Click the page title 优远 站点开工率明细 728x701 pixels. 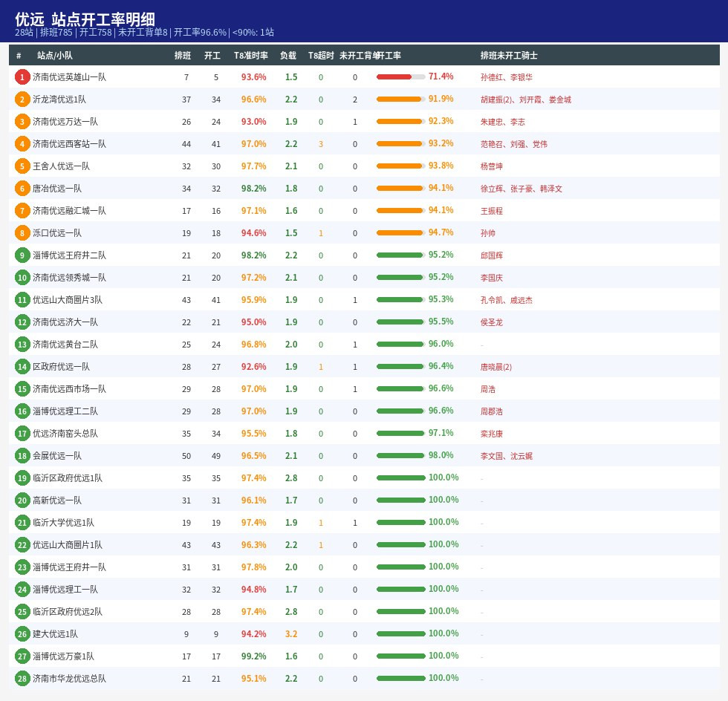tap(85, 19)
